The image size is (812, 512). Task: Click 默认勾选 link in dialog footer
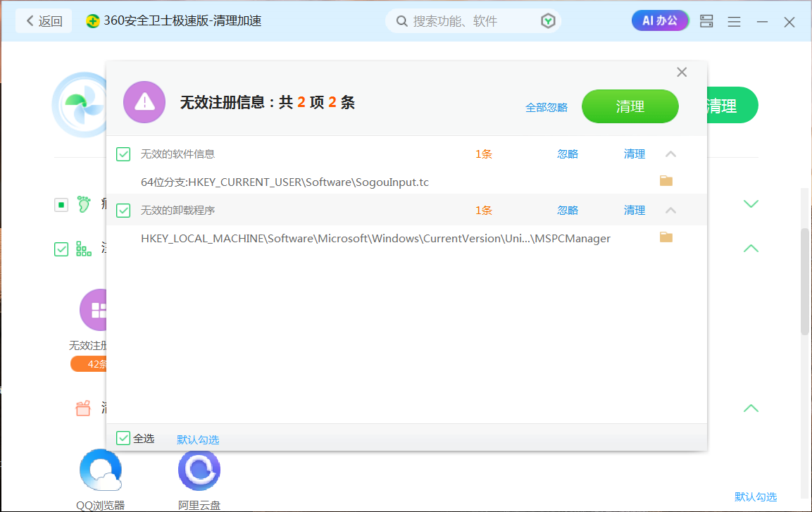click(x=198, y=440)
